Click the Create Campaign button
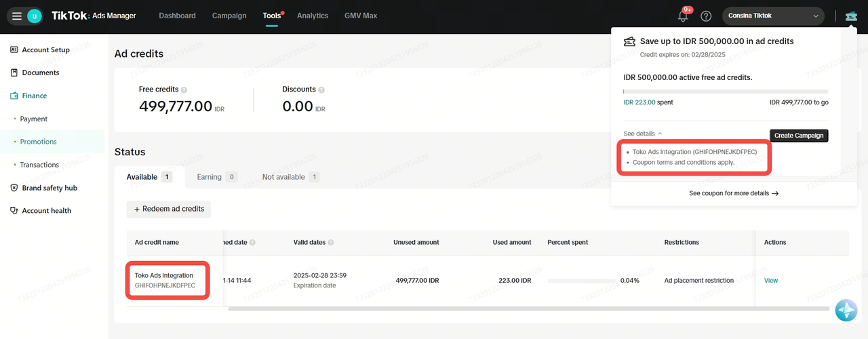 (x=798, y=136)
